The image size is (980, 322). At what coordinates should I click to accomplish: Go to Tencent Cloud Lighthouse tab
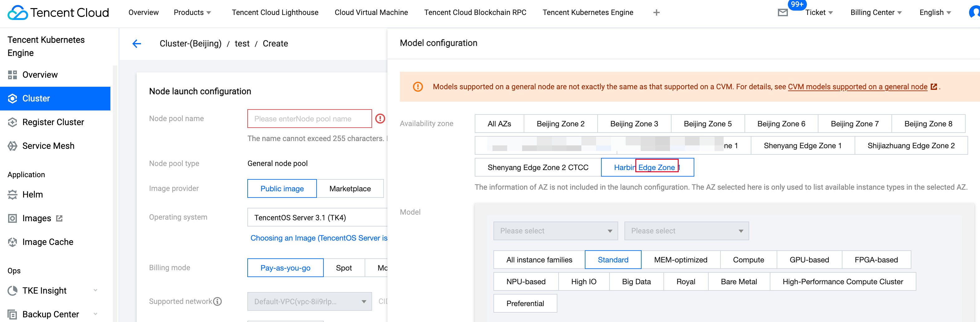(x=275, y=12)
